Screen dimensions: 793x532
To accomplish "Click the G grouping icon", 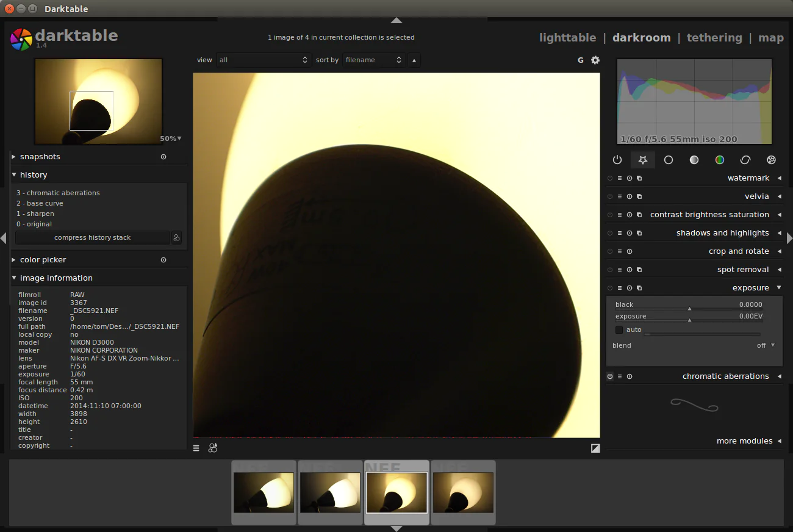I will [581, 60].
